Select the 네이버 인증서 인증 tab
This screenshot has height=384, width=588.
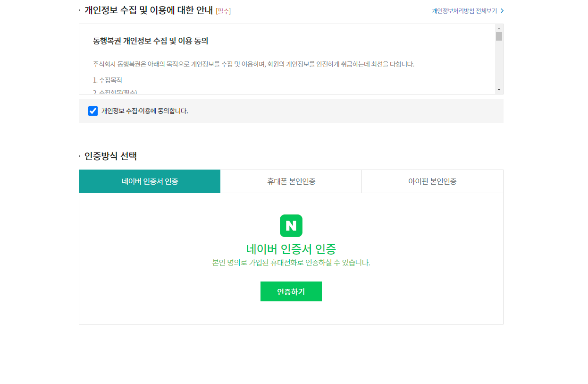(x=150, y=181)
